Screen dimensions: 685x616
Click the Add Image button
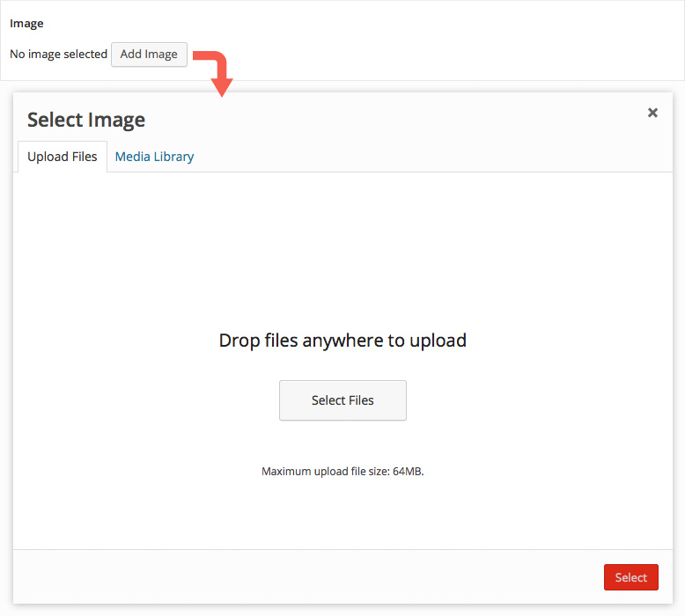tap(149, 54)
